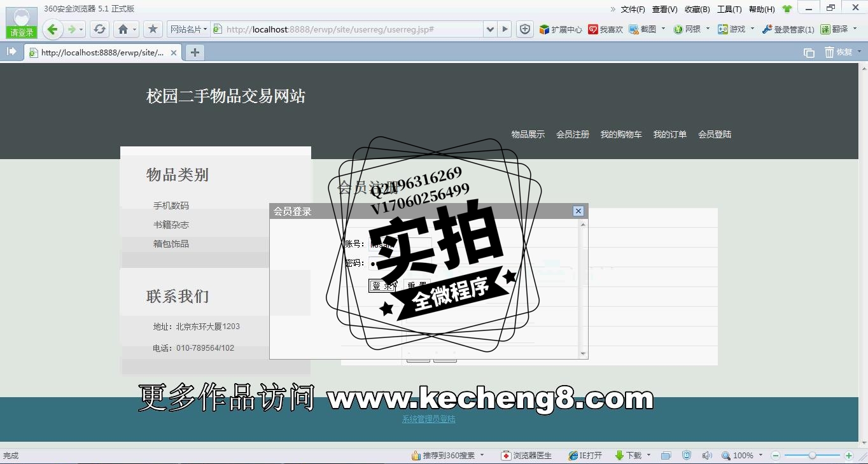This screenshot has height=464, width=868.
Task: Open the 帮助(H) menu
Action: click(x=762, y=9)
